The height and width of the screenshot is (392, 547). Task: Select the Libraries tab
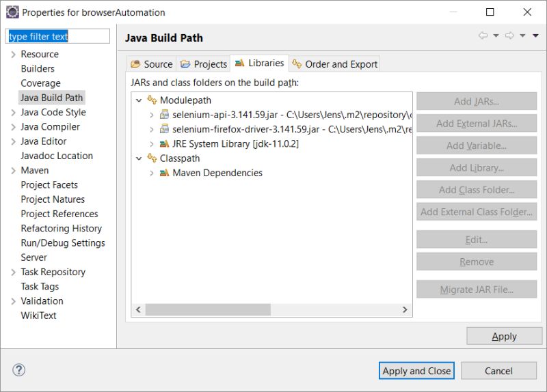[260, 63]
